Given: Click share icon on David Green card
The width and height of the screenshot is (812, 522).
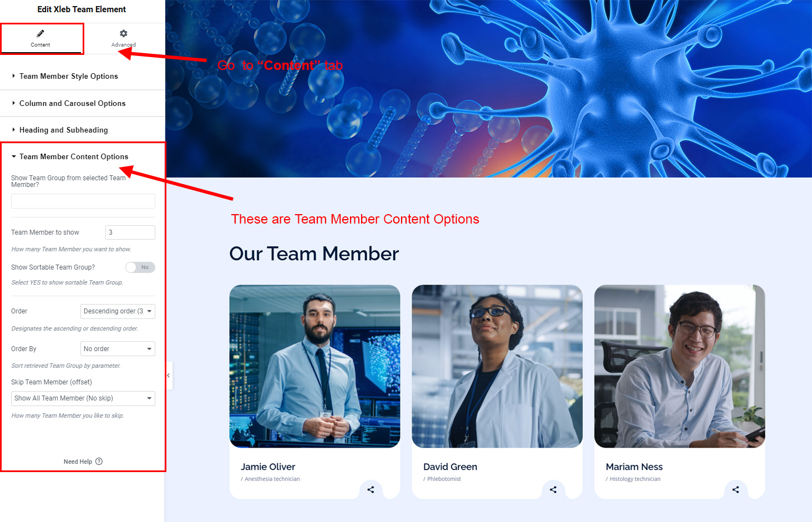Looking at the screenshot, I should [553, 490].
